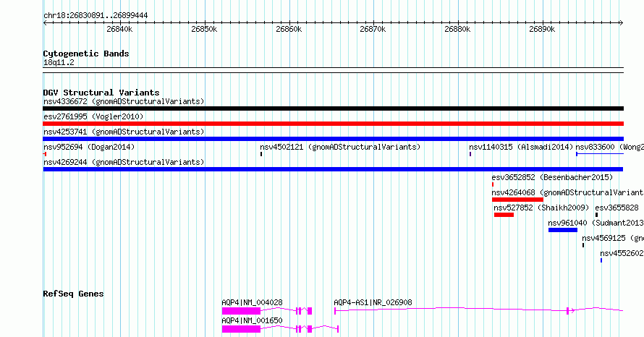The height and width of the screenshot is (337, 644).
Task: Select the DGV Structural Variants track title
Action: tap(101, 93)
